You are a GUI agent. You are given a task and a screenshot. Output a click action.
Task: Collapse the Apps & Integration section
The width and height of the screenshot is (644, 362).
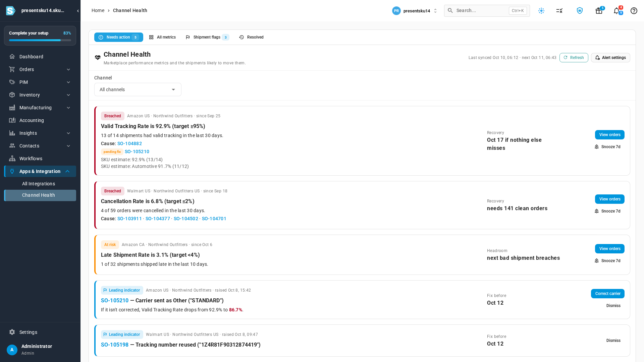(x=40, y=171)
